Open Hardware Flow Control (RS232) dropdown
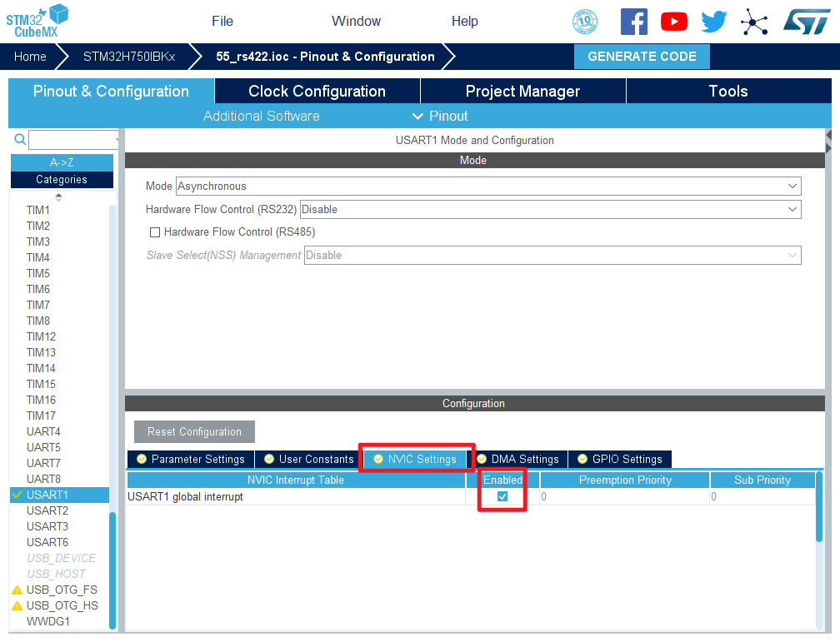The image size is (840, 642). (x=550, y=210)
